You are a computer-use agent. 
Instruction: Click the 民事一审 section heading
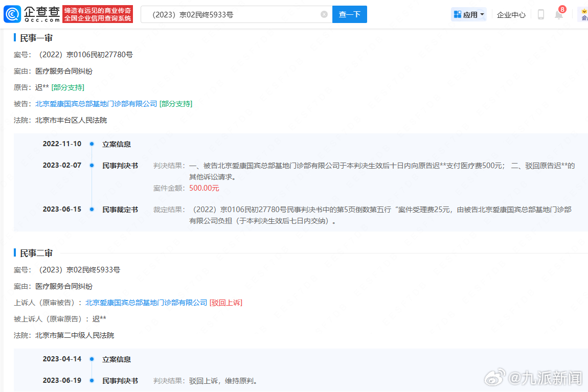click(36, 38)
